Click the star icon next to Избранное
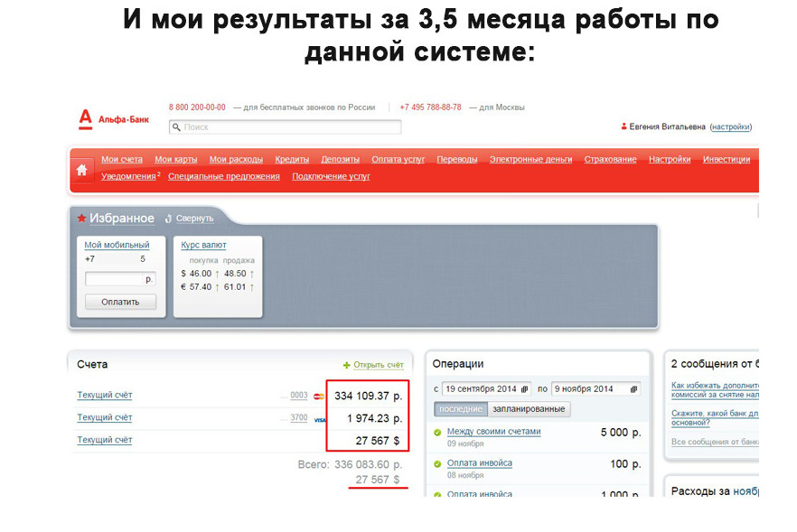Image resolution: width=797 pixels, height=532 pixels. click(x=81, y=218)
